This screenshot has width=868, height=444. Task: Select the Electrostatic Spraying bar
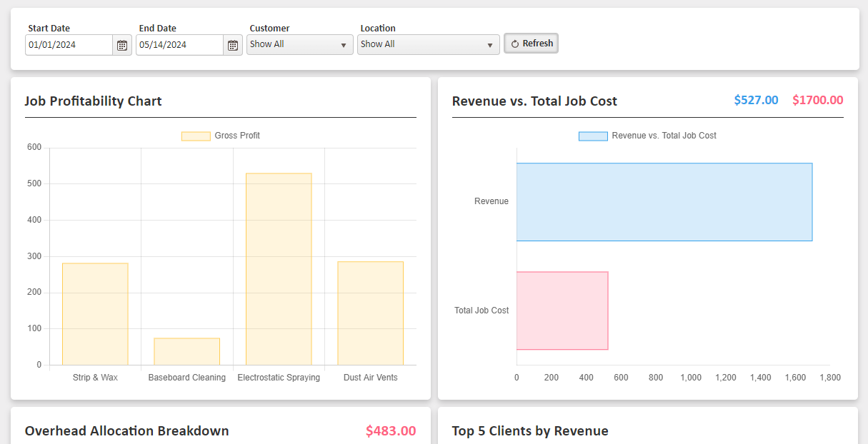click(279, 269)
